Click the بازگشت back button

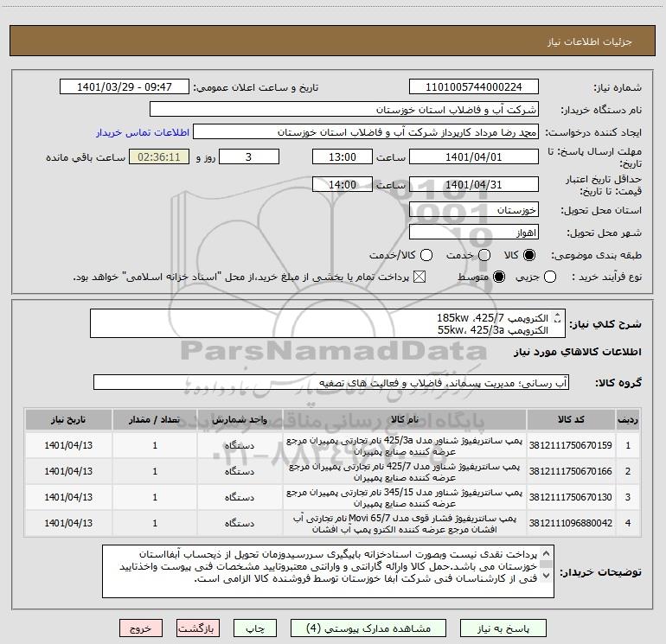click(198, 628)
